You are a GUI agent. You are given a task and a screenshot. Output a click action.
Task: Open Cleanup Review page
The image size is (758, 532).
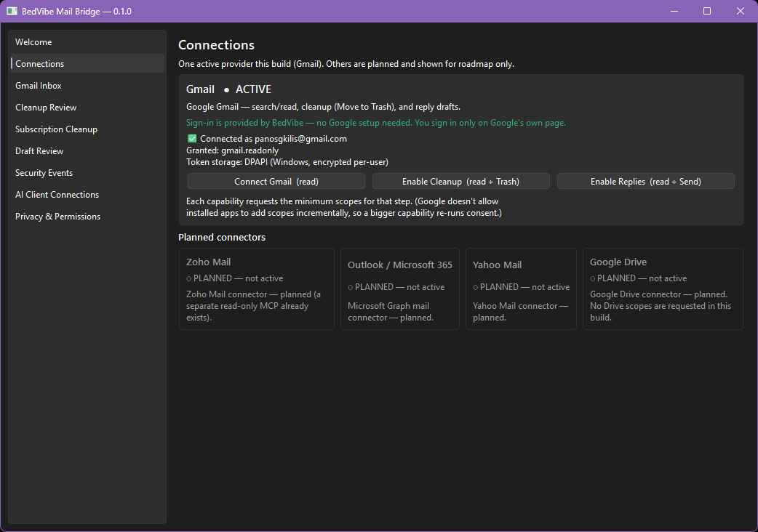pyautogui.click(x=87, y=107)
